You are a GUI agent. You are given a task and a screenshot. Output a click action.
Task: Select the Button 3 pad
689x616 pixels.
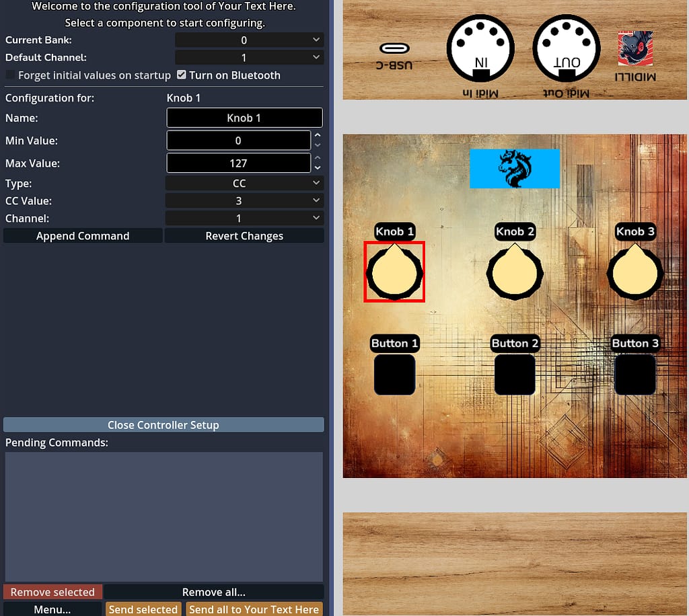[635, 375]
